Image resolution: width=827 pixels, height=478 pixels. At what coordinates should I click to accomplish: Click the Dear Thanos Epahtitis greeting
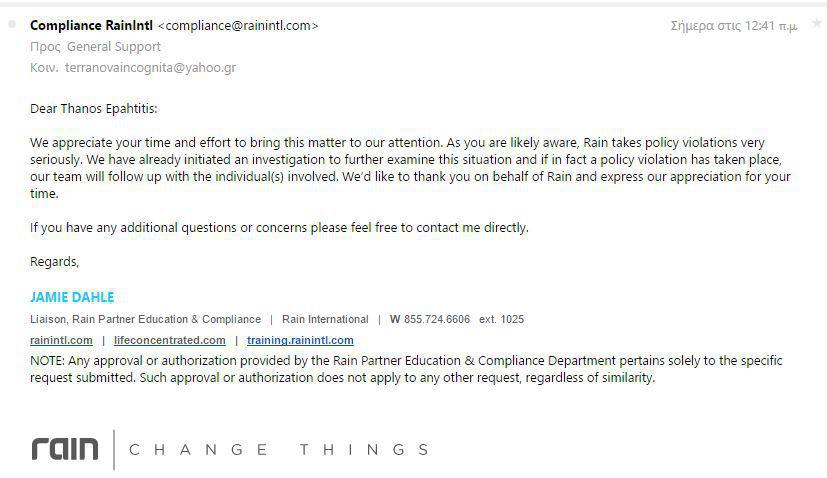(94, 109)
